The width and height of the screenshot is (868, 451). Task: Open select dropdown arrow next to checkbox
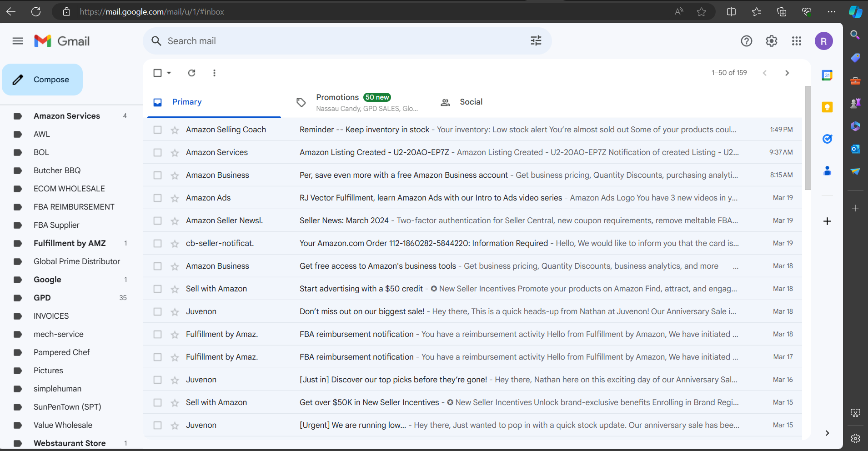pyautogui.click(x=169, y=73)
